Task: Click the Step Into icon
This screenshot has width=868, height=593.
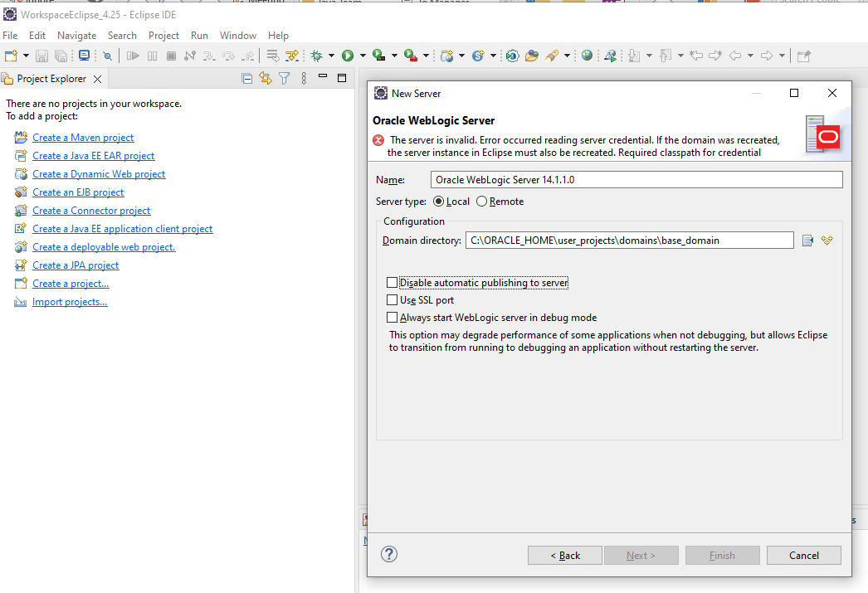Action: (x=209, y=56)
